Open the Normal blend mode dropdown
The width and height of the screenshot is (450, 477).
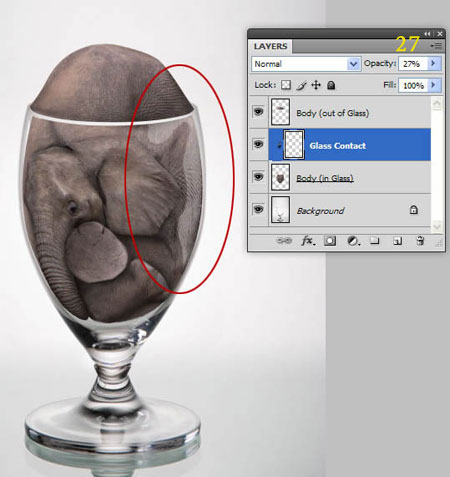tap(306, 64)
